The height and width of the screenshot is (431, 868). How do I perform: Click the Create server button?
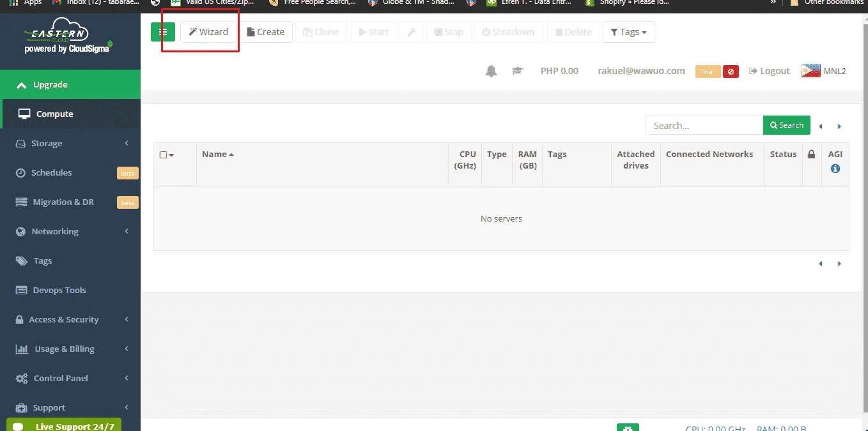pos(266,32)
